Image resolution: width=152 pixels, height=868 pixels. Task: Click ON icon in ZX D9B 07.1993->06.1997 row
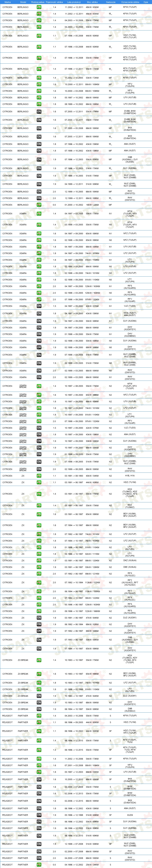(39, 640)
